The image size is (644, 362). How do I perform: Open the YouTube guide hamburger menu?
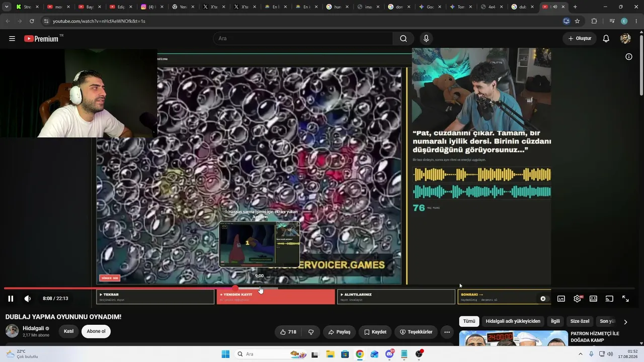tap(12, 39)
